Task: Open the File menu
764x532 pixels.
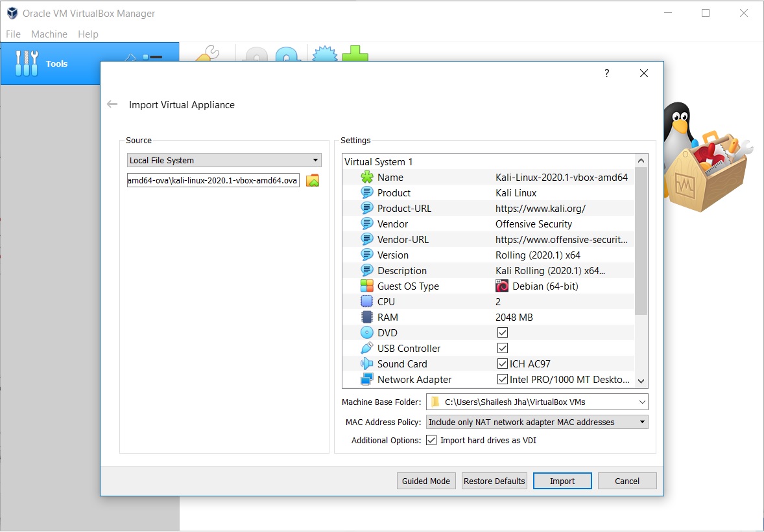Action: pos(13,34)
